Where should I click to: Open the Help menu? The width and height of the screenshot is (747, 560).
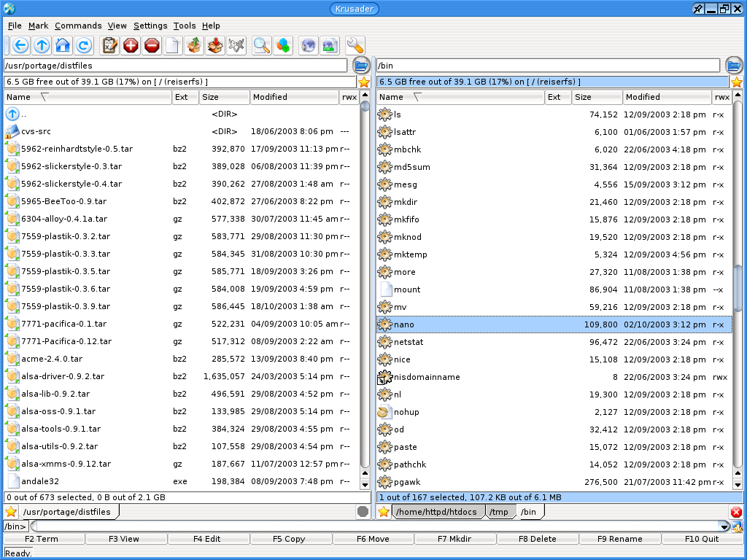pyautogui.click(x=211, y=26)
